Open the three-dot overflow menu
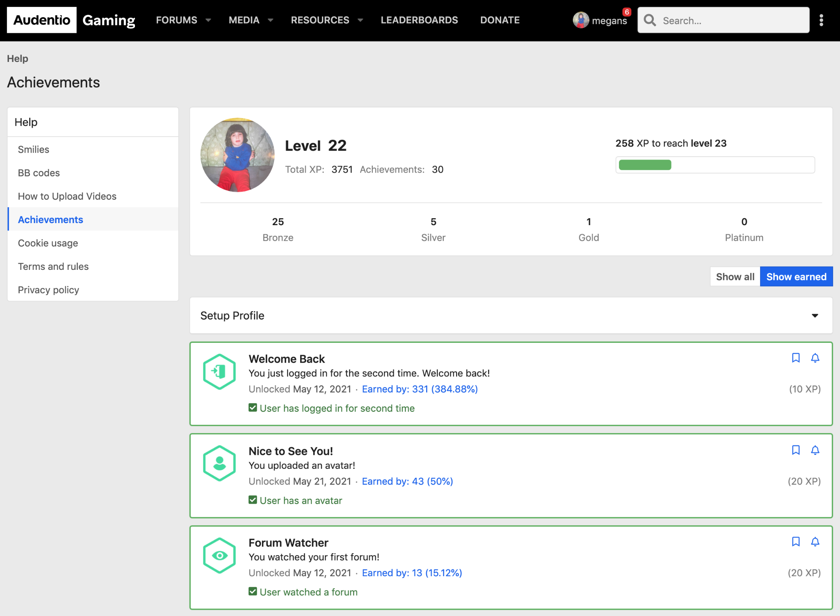Viewport: 840px width, 616px height. 821,20
